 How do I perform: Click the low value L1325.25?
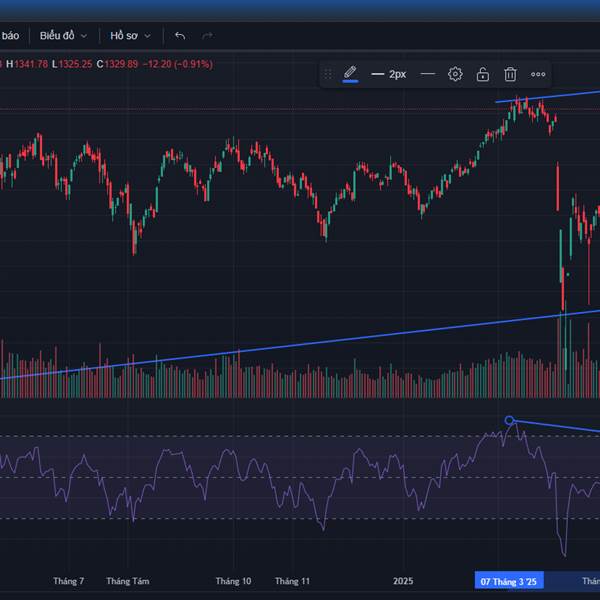(x=72, y=64)
